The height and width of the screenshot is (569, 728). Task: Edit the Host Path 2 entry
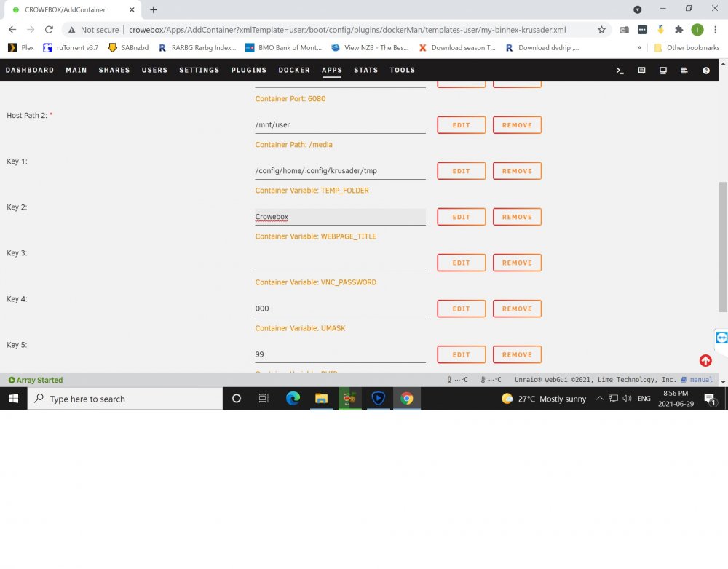461,125
